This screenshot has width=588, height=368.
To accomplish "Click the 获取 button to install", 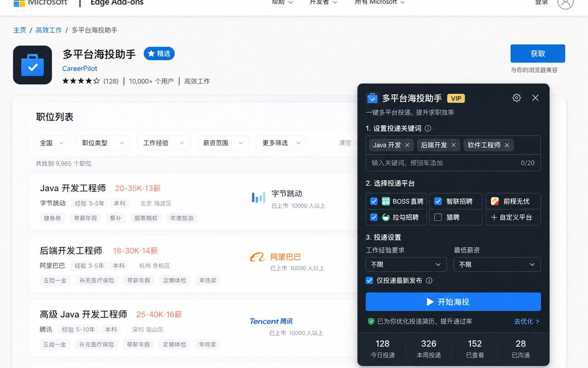I will coord(538,54).
